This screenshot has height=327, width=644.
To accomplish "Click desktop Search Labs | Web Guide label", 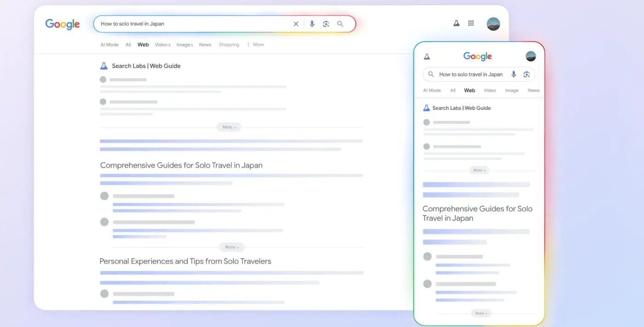I will coord(146,66).
